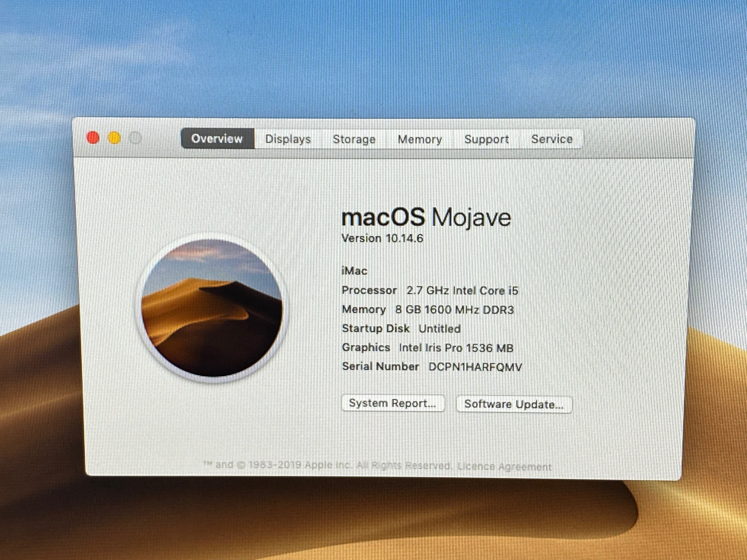This screenshot has height=560, width=747.
Task: Open System Report
Action: point(392,403)
